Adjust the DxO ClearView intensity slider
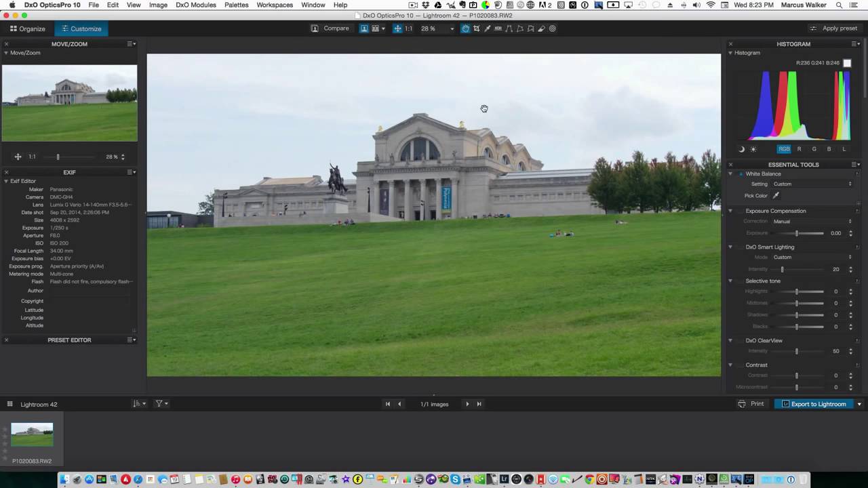The image size is (868, 488). tap(797, 351)
